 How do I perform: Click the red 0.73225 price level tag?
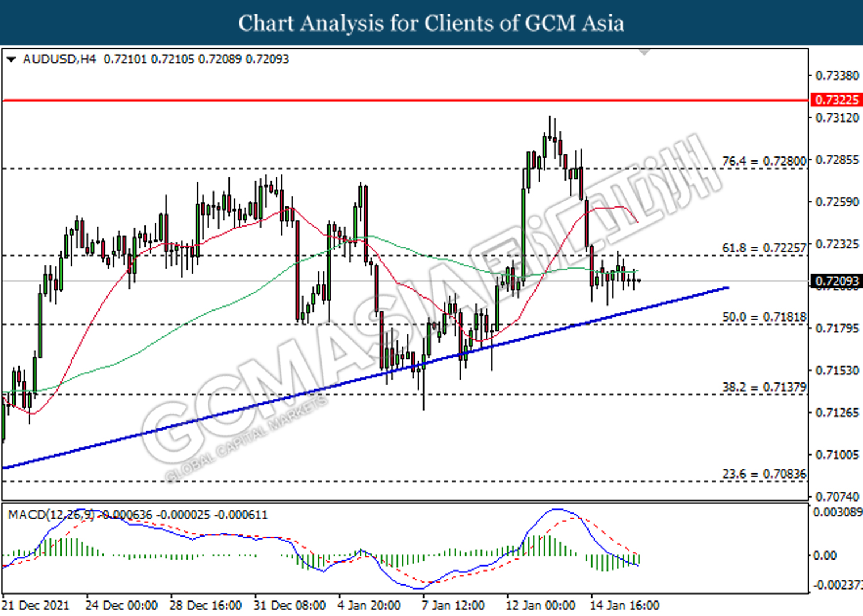(837, 100)
